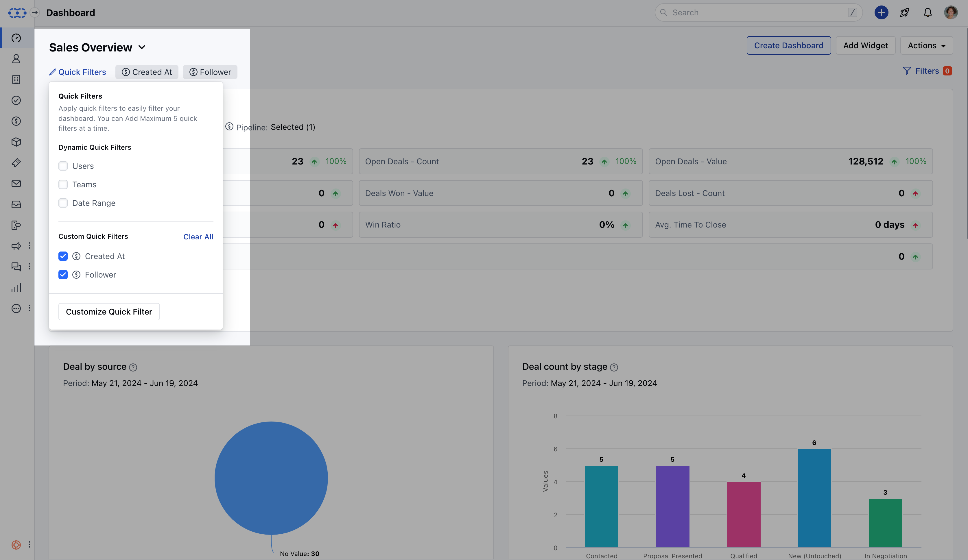The image size is (968, 560).
Task: Open the Analytics bar-chart icon in sidebar
Action: (16, 288)
